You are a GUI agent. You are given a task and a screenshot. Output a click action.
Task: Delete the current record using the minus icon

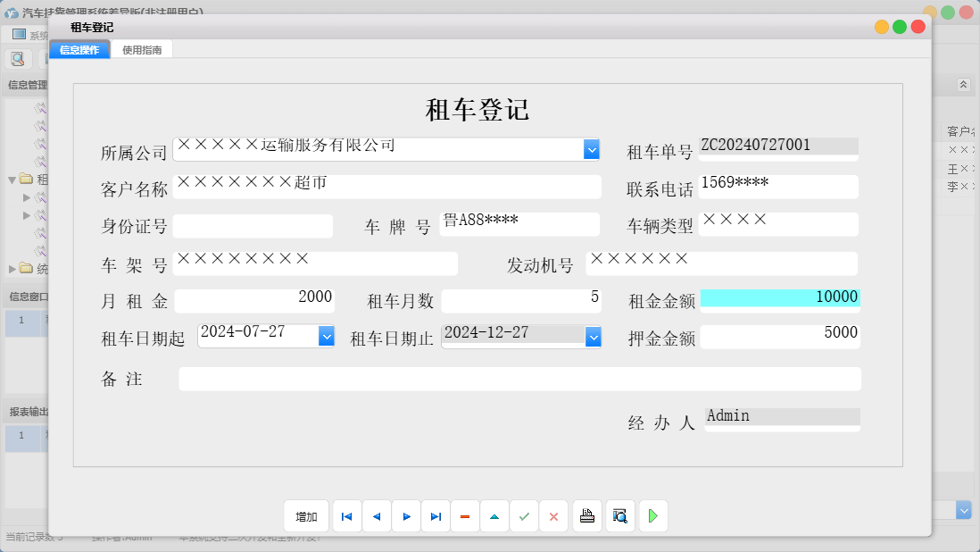pos(464,515)
